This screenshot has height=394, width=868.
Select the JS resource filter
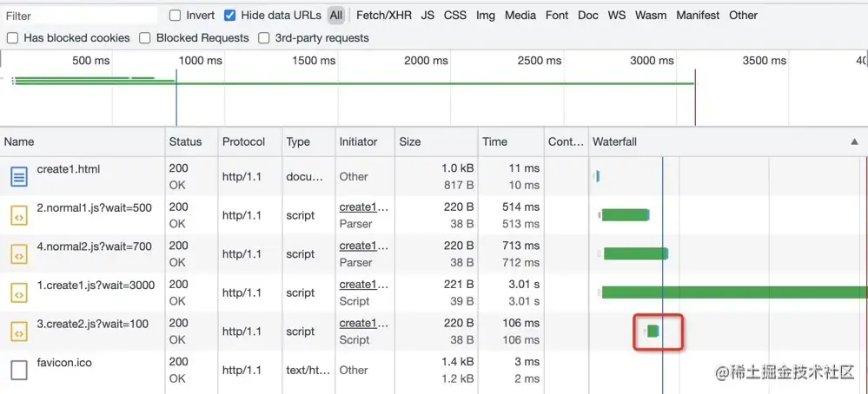[427, 16]
